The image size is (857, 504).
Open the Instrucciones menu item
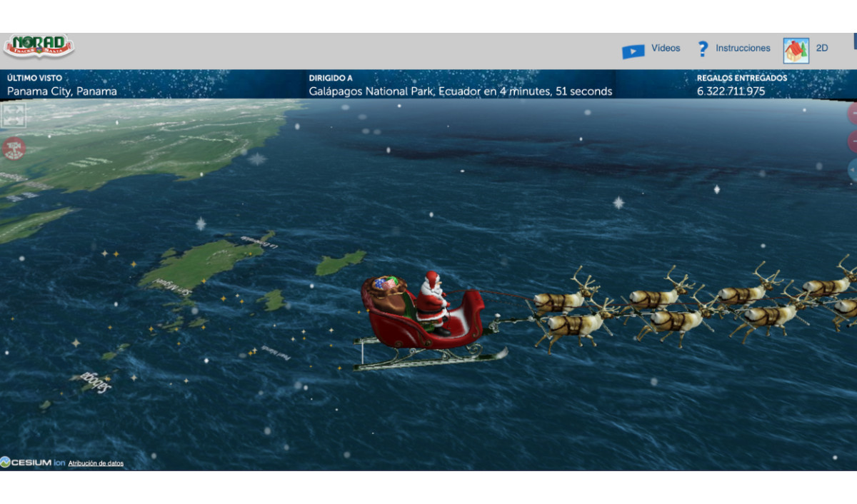(743, 49)
